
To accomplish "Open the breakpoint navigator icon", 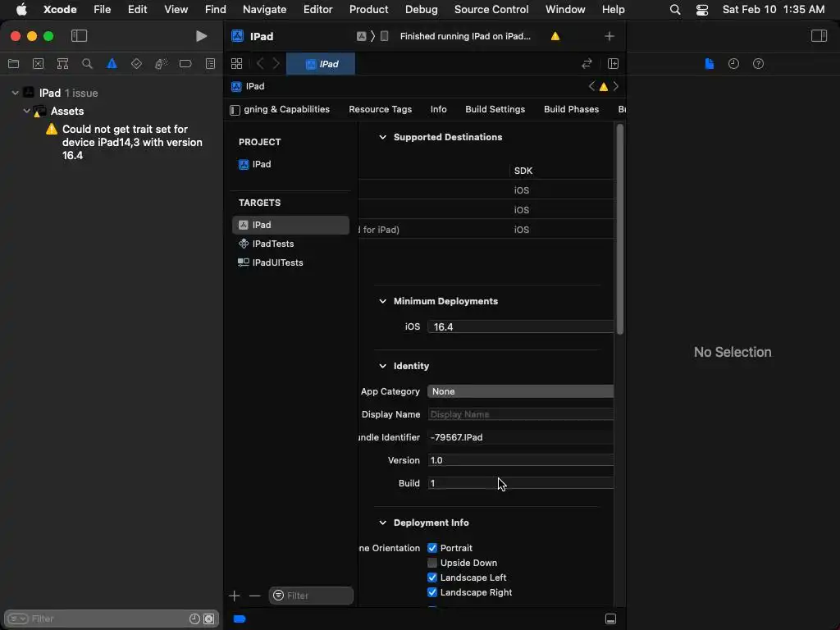I will pos(185,64).
